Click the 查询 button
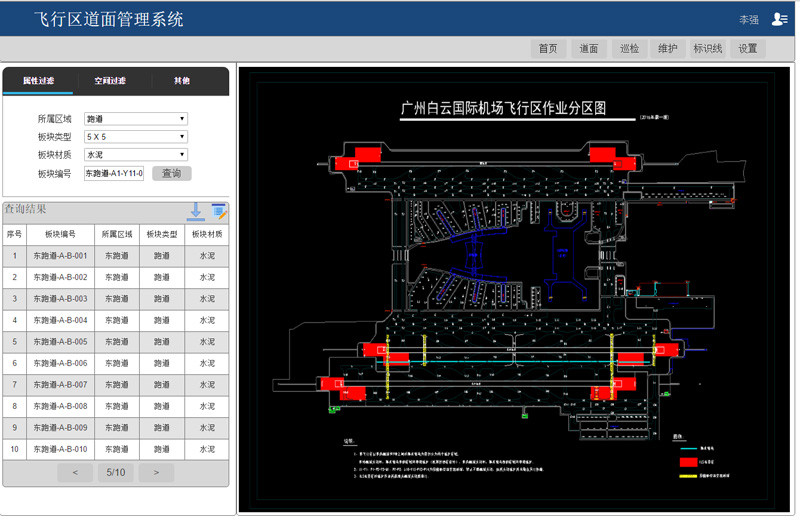Viewport: 800px width, 520px height. (x=171, y=174)
